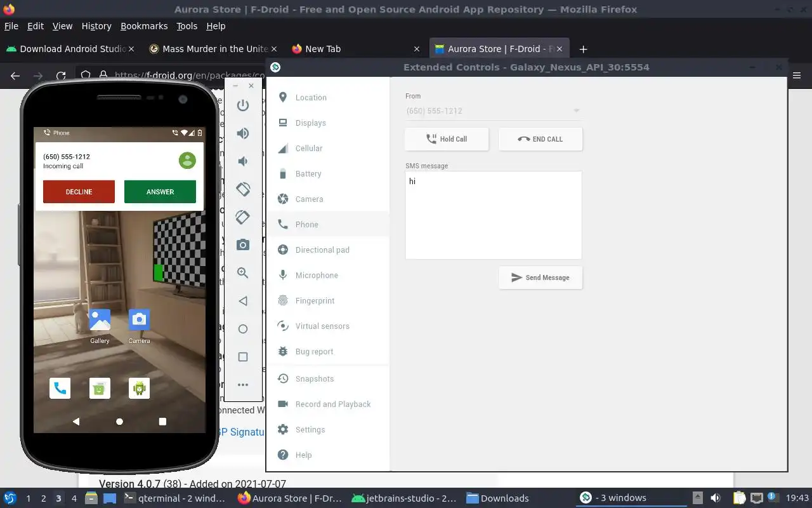Take an emulator screenshot with the camera icon
This screenshot has width=812, height=508.
[243, 245]
